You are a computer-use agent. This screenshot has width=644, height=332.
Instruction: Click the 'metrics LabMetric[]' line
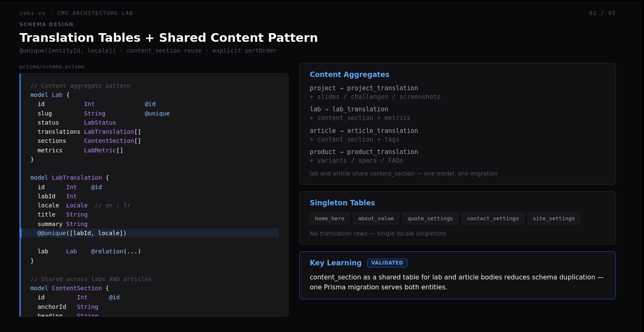pyautogui.click(x=80, y=150)
